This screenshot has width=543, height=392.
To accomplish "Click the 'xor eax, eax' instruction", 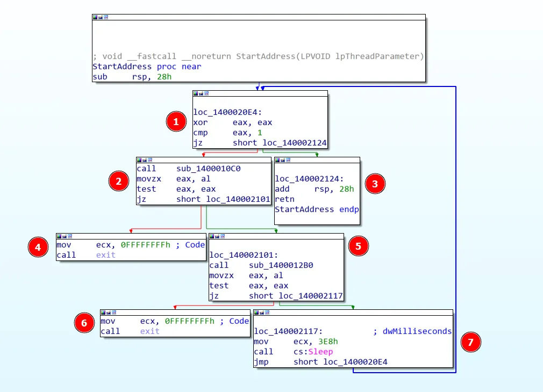I will 233,122.
